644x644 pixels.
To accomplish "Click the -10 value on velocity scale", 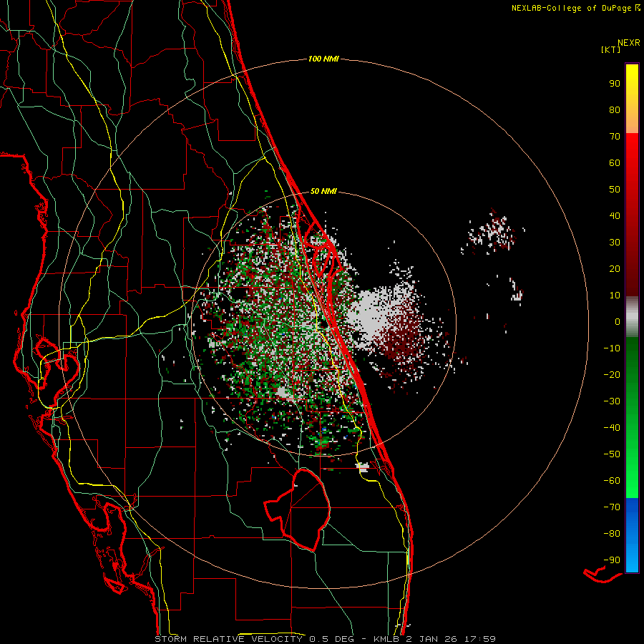I will click(x=612, y=348).
